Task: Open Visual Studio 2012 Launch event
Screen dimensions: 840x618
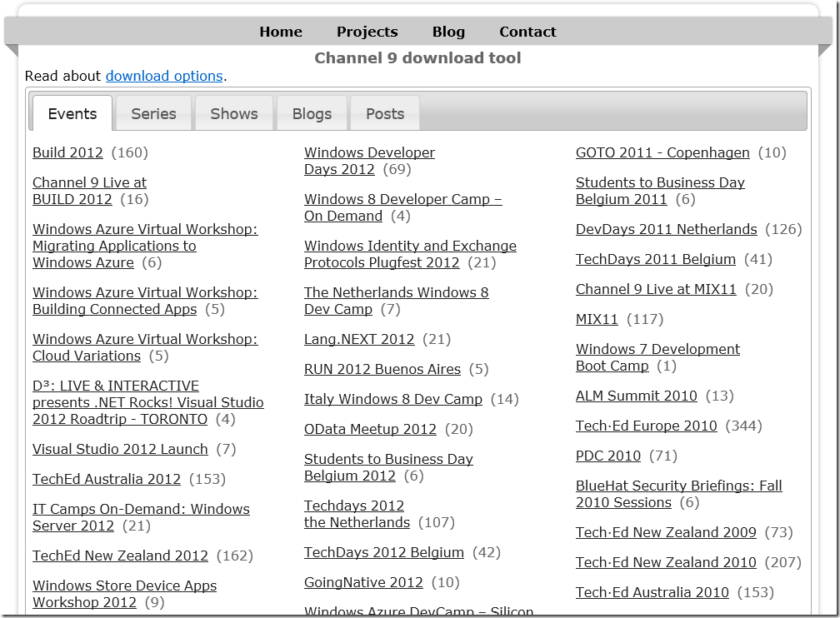Action: pos(120,449)
